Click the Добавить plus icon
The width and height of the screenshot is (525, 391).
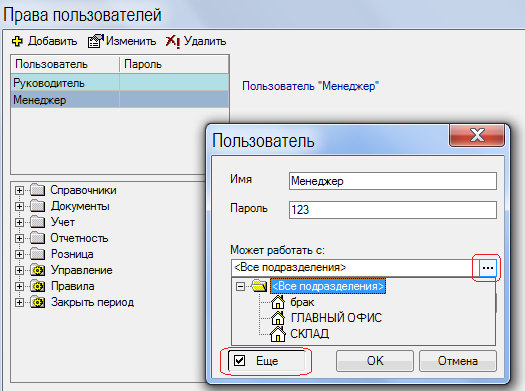(17, 41)
